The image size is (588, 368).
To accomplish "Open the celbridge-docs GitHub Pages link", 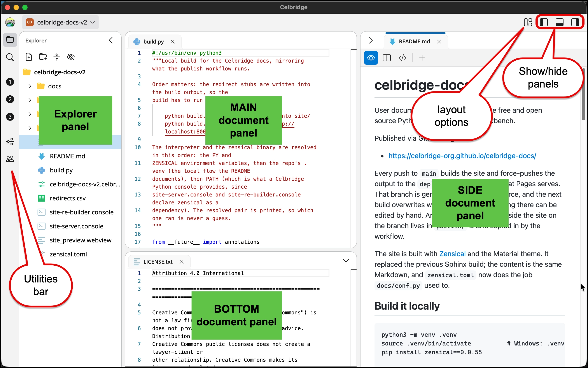I will tap(462, 156).
